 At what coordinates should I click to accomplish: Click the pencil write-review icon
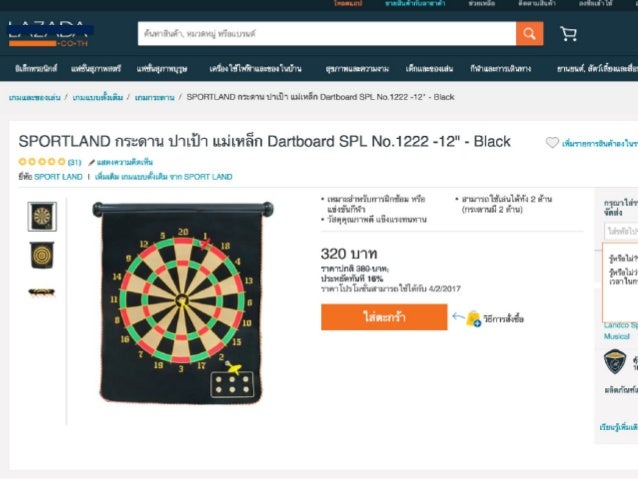(x=92, y=162)
